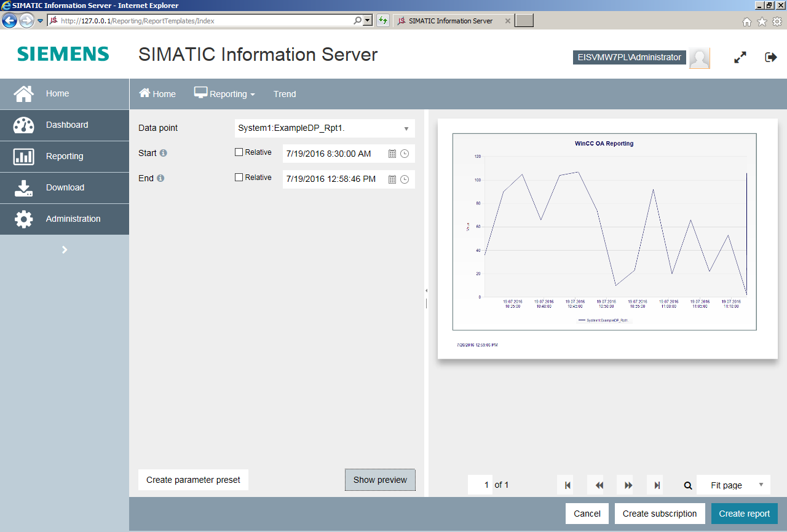The image size is (787, 532).
Task: Jump to the last report page
Action: [x=657, y=485]
